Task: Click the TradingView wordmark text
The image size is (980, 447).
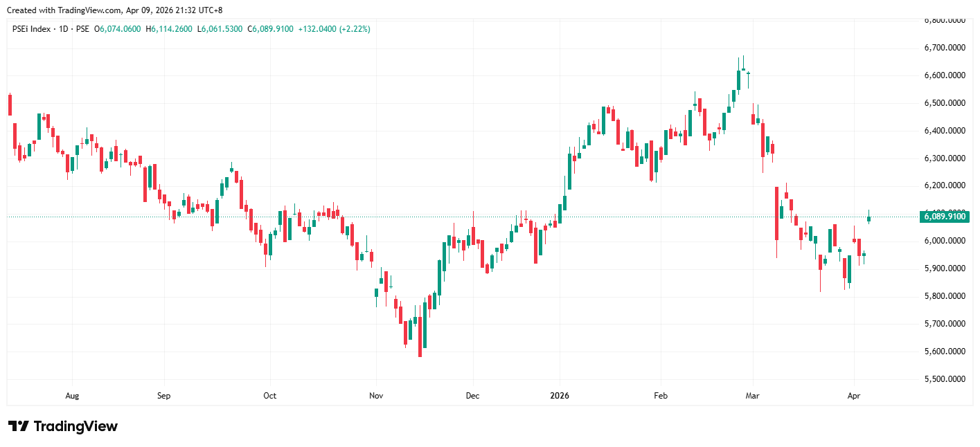Action: pos(75,426)
